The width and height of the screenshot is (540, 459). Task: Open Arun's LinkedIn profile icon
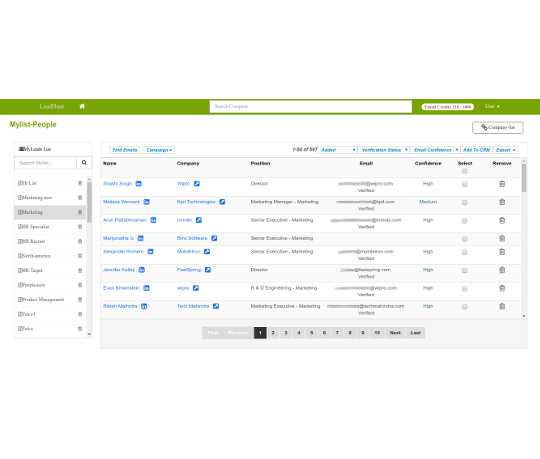click(x=153, y=220)
